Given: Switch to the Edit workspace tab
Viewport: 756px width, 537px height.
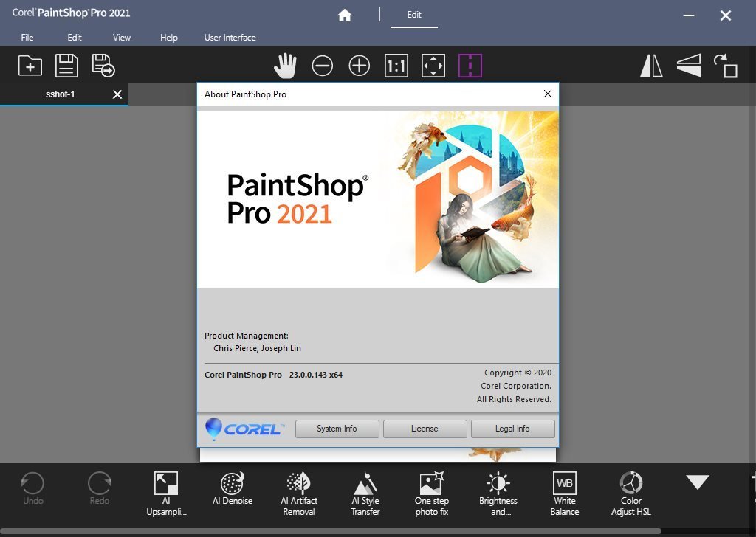Looking at the screenshot, I should [413, 15].
